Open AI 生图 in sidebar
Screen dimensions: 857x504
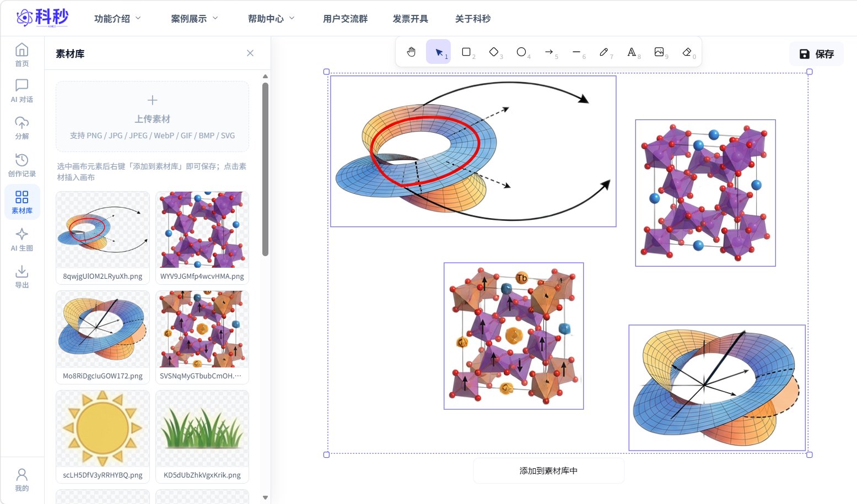click(22, 240)
